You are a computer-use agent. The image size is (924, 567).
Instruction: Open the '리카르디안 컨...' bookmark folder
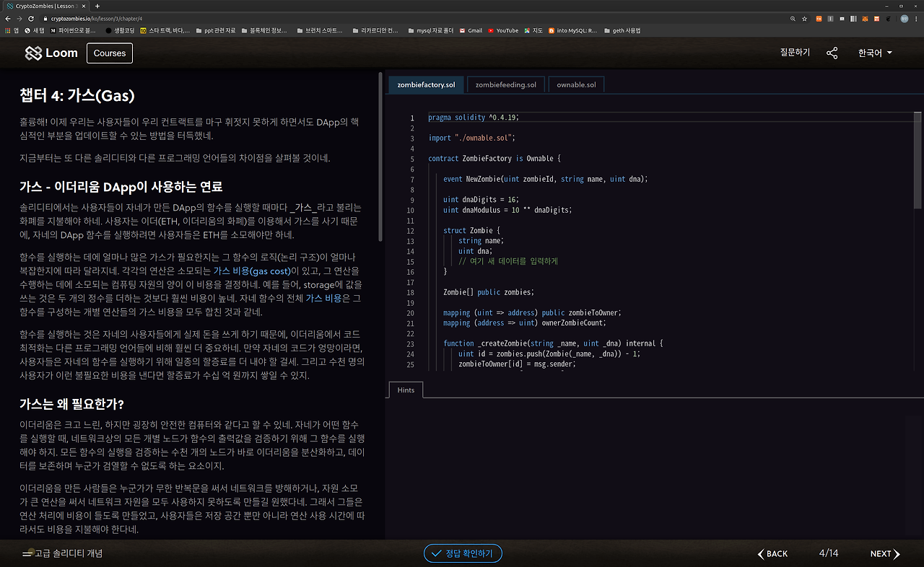point(375,30)
